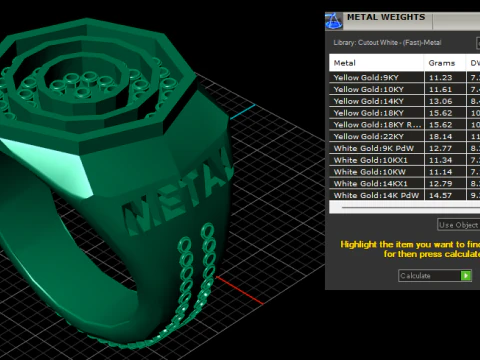Sort by the Metal column header
This screenshot has width=480, height=360.
coord(376,63)
